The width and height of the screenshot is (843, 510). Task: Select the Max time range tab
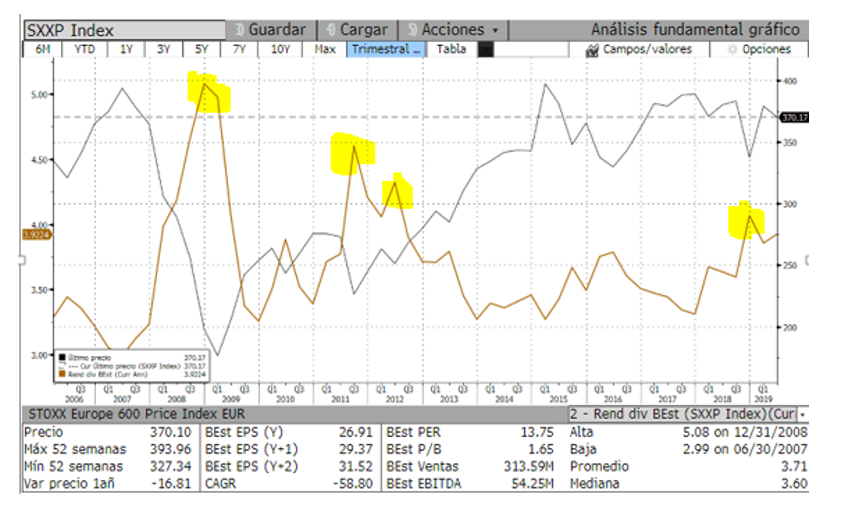pos(325,49)
